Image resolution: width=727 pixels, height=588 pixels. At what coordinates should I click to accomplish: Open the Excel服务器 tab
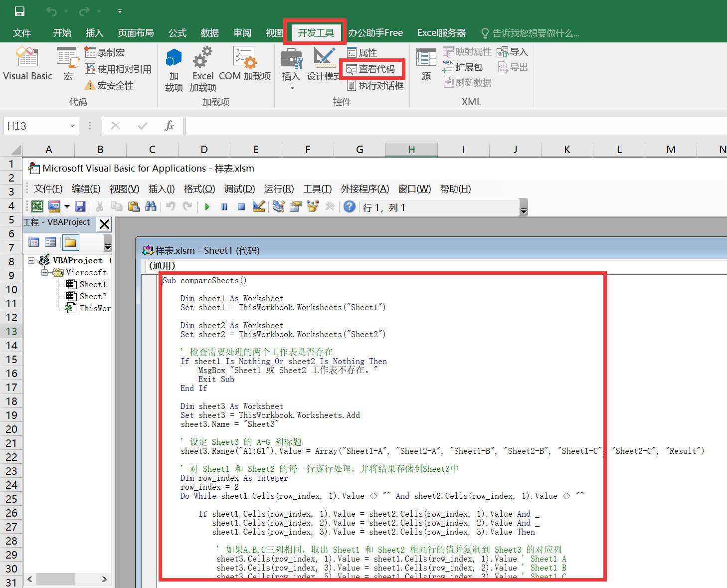click(x=441, y=33)
